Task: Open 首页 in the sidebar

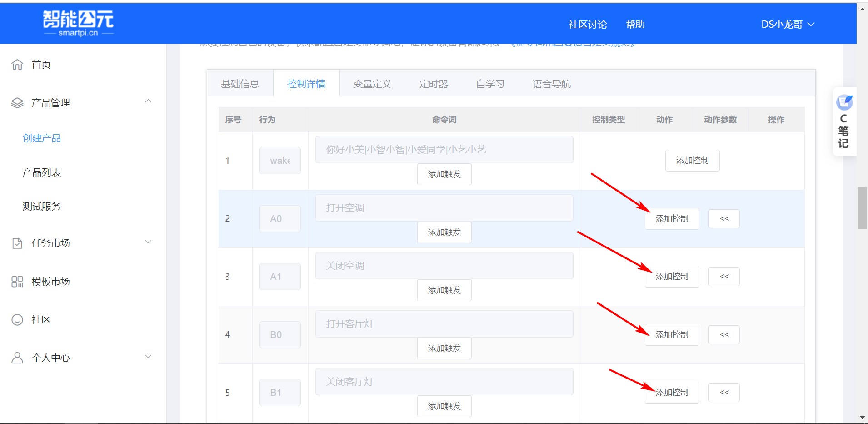Action: point(41,65)
